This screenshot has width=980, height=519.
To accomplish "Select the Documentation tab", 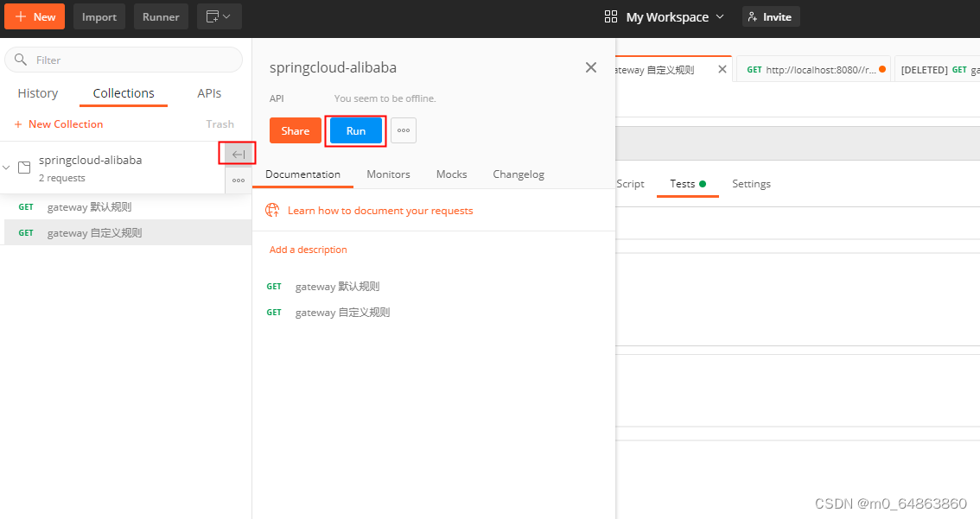I will pyautogui.click(x=302, y=174).
